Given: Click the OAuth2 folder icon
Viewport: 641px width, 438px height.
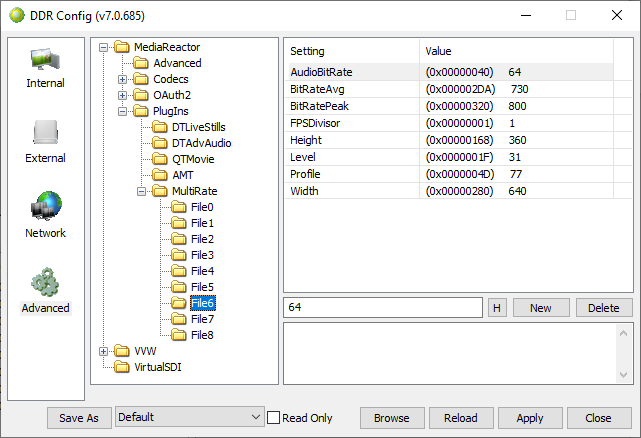Looking at the screenshot, I should (141, 95).
